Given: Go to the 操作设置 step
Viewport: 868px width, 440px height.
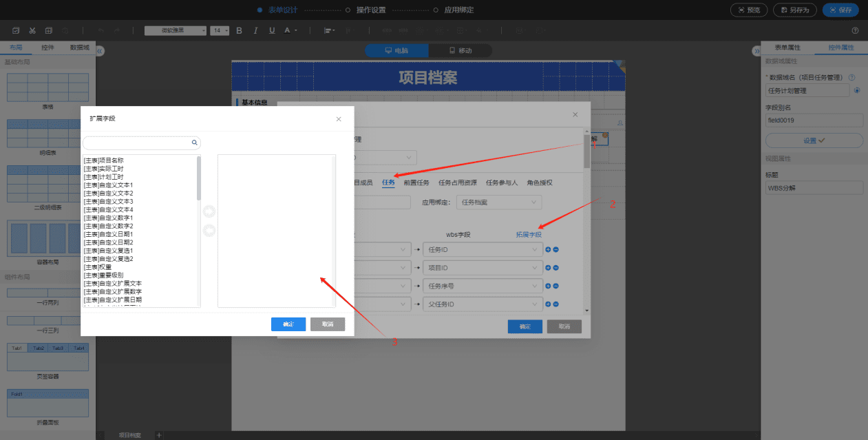Looking at the screenshot, I should click(371, 10).
